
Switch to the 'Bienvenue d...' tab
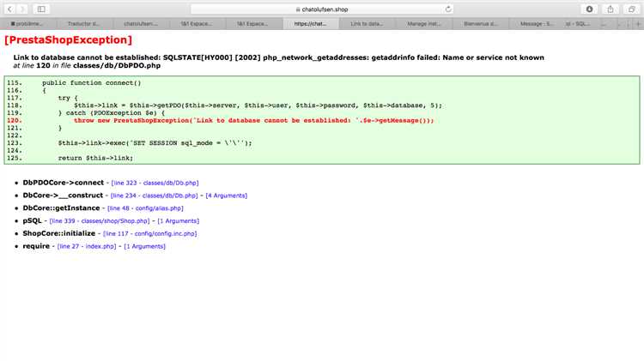(x=481, y=24)
